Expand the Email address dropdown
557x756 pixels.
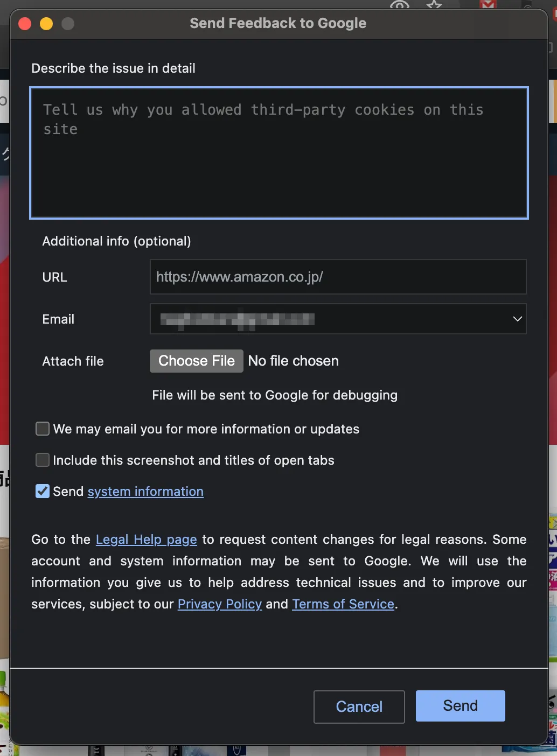pyautogui.click(x=517, y=319)
